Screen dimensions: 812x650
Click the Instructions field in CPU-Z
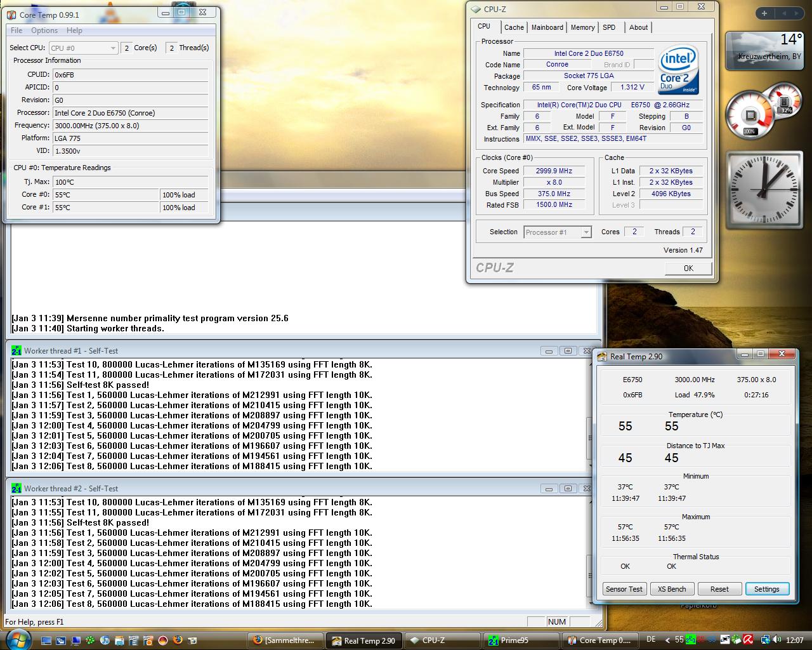pos(613,138)
